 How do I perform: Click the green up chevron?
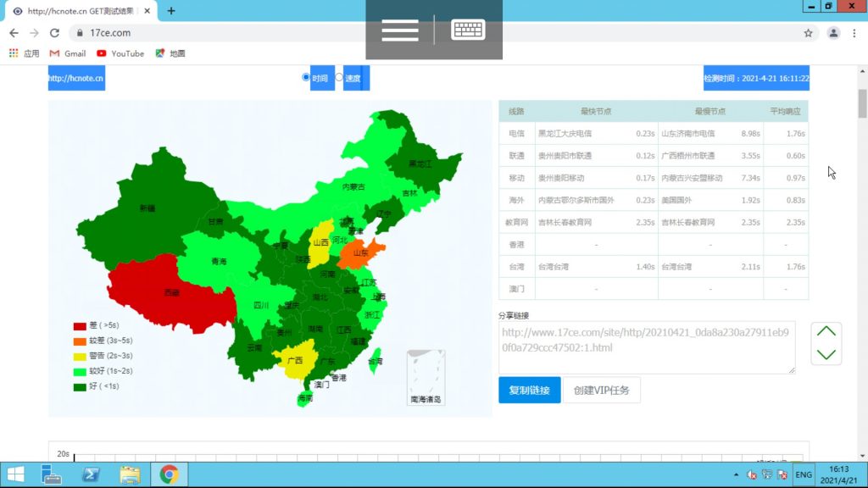pos(825,331)
